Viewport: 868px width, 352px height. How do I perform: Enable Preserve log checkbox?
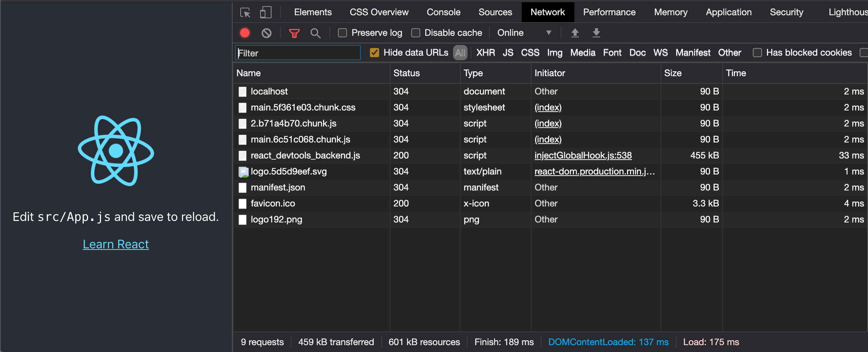click(342, 33)
